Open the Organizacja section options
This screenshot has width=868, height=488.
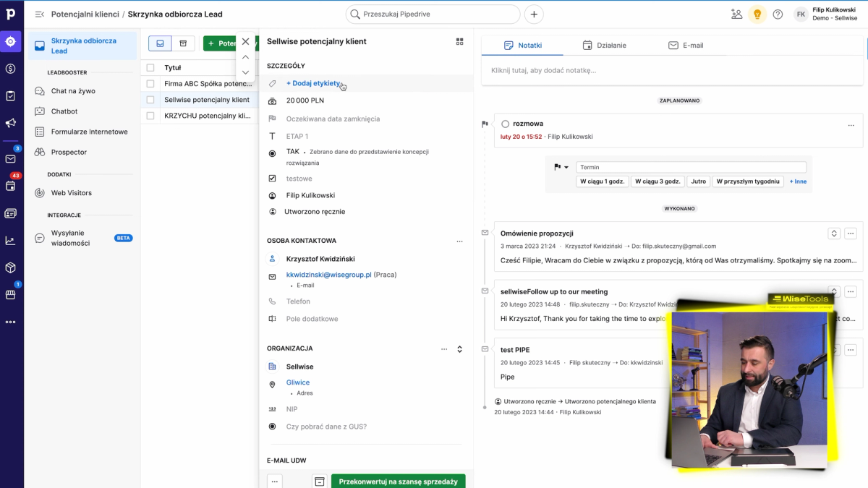pyautogui.click(x=444, y=348)
